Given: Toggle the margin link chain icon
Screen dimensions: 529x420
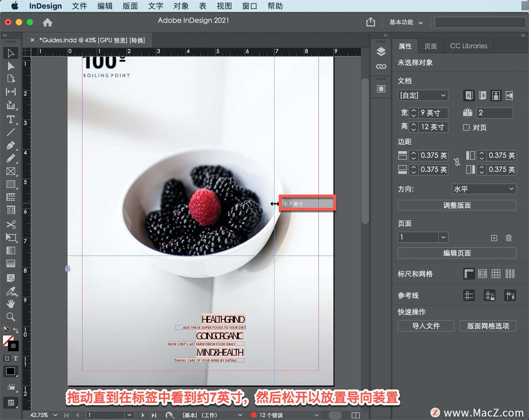Looking at the screenshot, I should (457, 162).
